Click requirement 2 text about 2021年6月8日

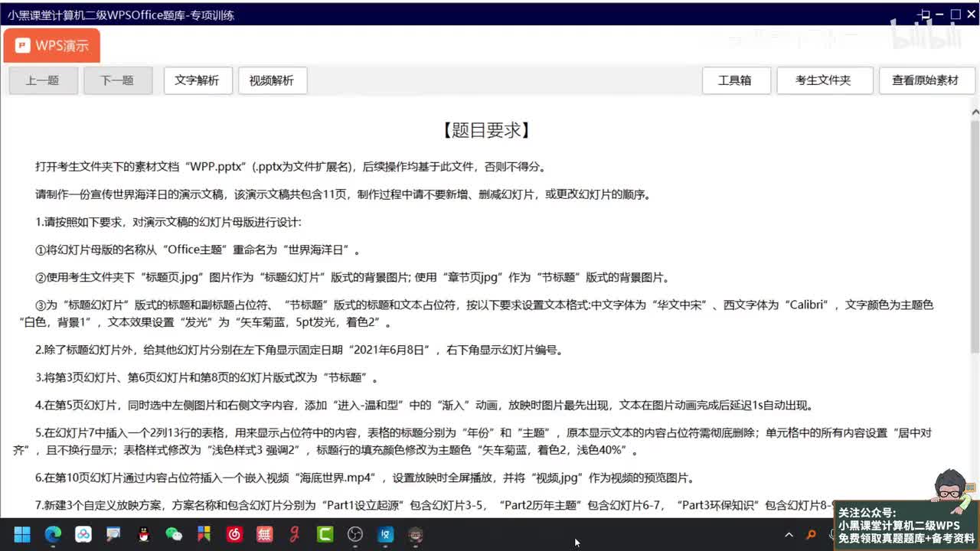(299, 350)
